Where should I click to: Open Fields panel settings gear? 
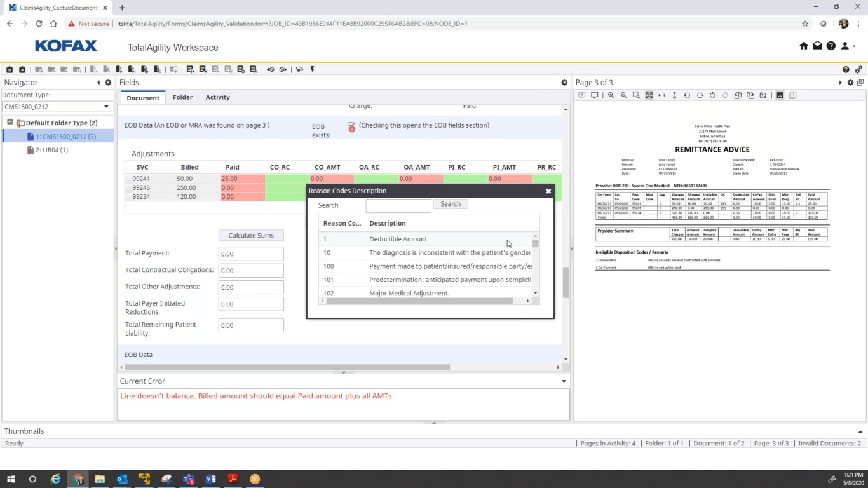564,83
